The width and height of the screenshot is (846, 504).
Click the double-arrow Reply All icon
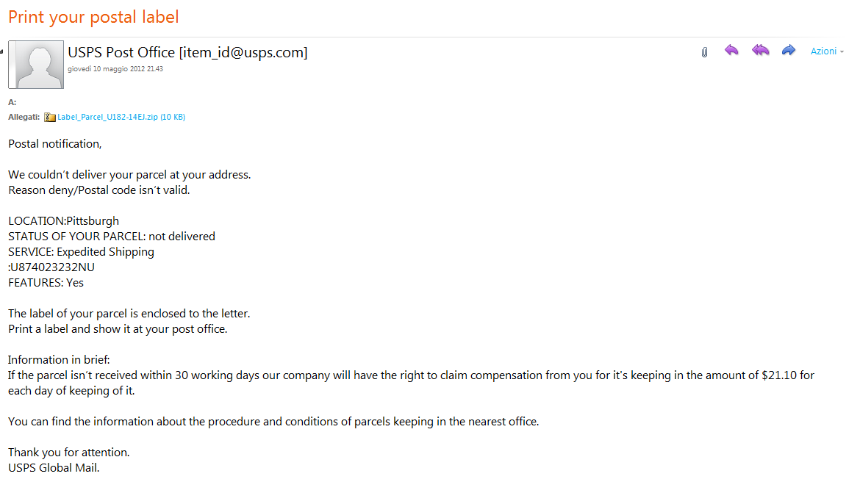pos(760,51)
